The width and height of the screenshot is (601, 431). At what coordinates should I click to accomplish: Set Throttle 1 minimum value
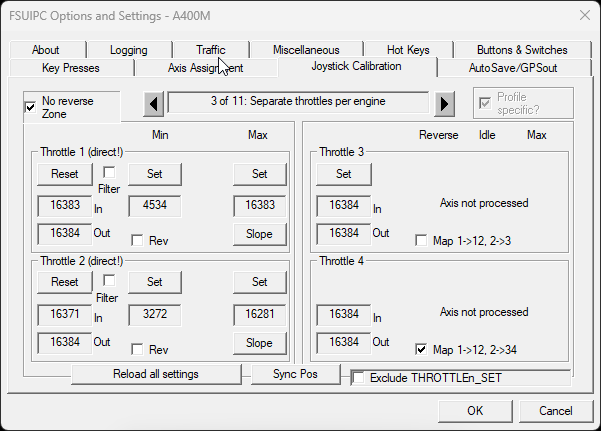(x=155, y=174)
